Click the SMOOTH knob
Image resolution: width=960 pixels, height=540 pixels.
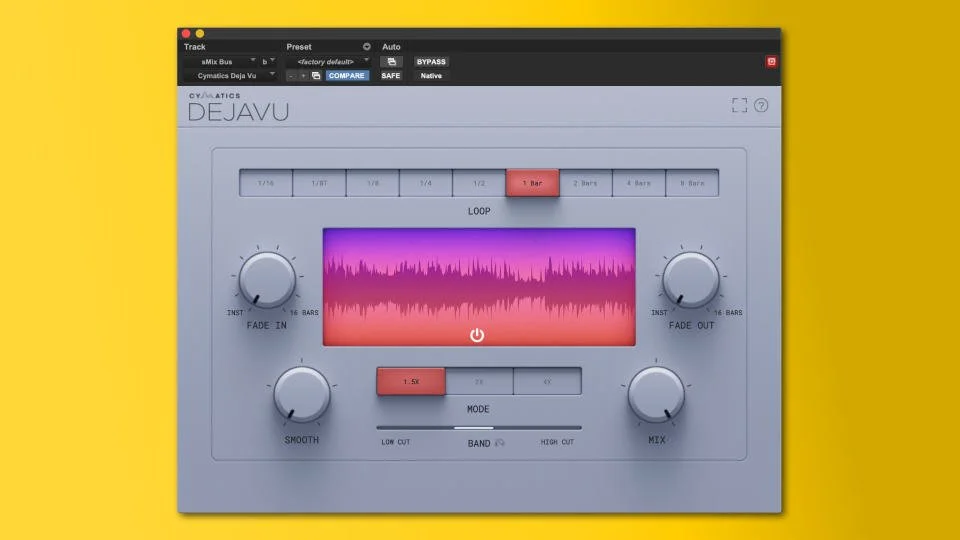click(x=302, y=394)
